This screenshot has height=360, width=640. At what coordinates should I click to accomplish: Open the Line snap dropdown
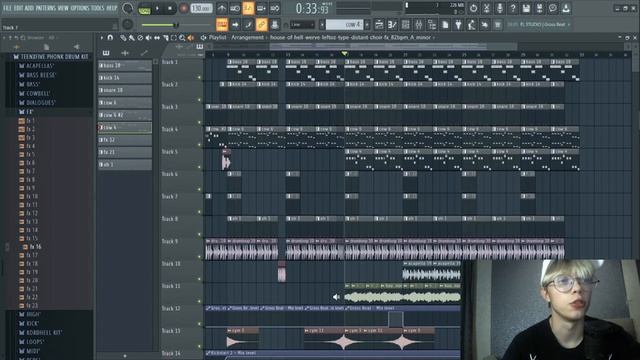tap(302, 24)
